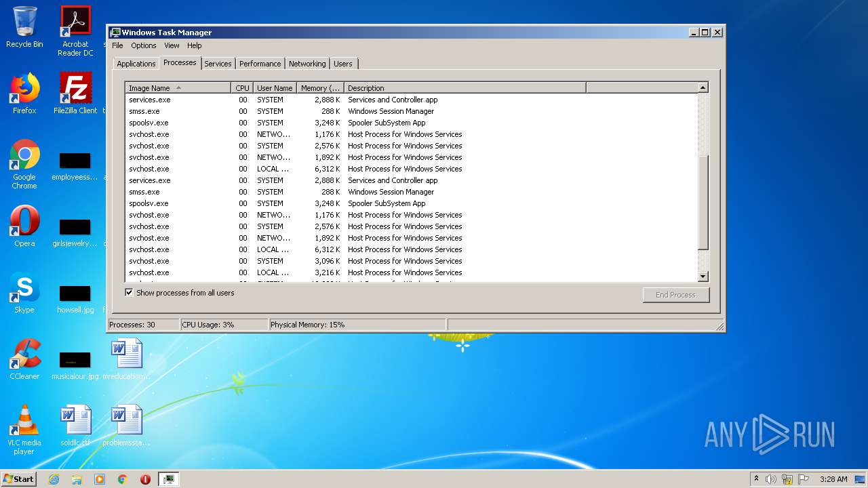Select svchost.exe row with 3,216 K memory
The width and height of the screenshot is (868, 488).
[x=412, y=272]
